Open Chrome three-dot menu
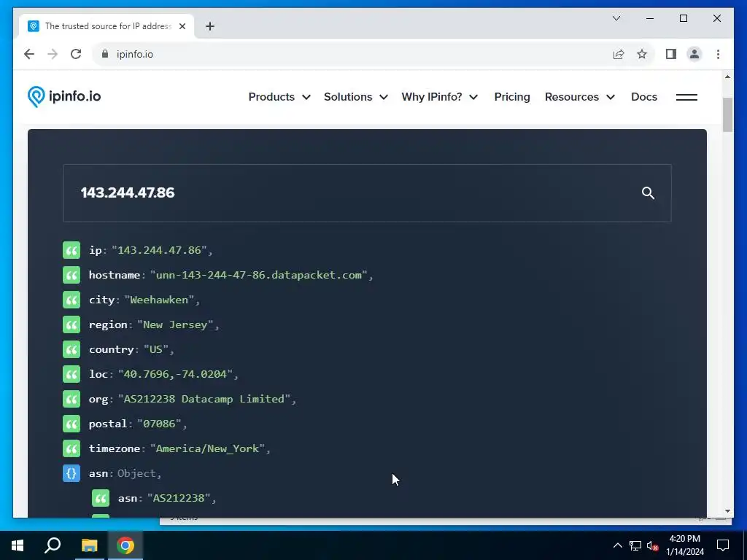 (718, 54)
